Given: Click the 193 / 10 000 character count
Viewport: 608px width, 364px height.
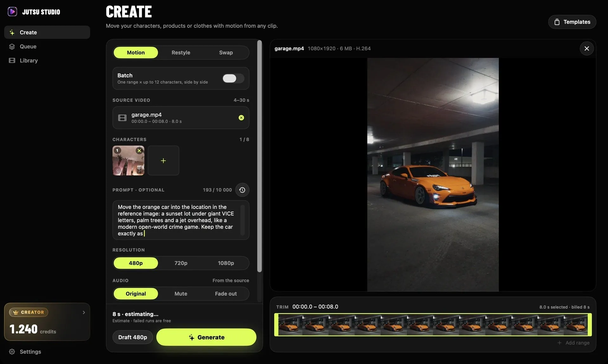Looking at the screenshot, I should point(217,190).
